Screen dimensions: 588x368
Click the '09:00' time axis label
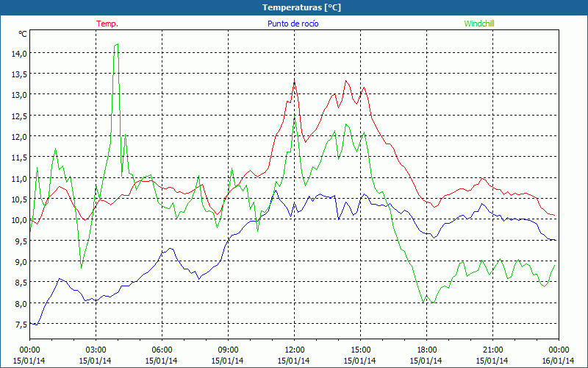[228, 350]
